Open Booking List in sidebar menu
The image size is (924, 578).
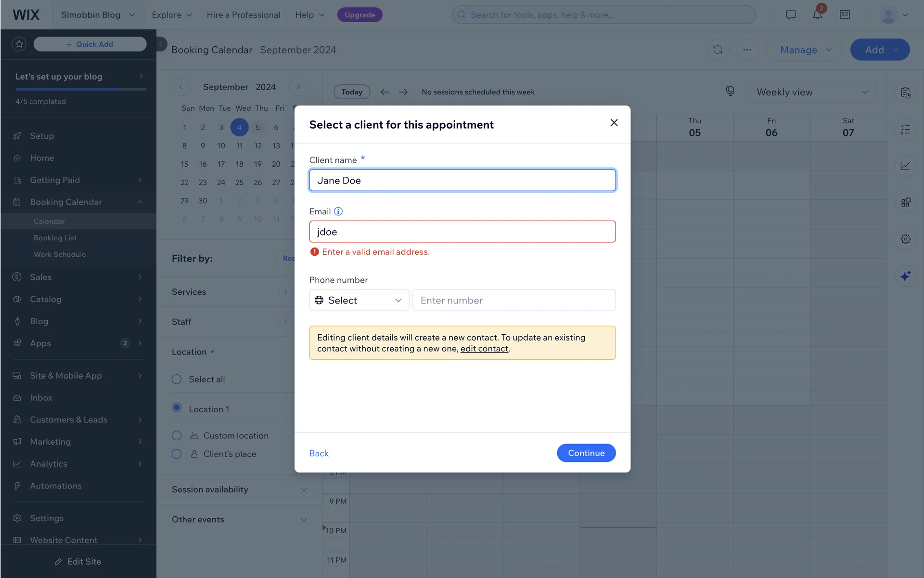pos(55,238)
